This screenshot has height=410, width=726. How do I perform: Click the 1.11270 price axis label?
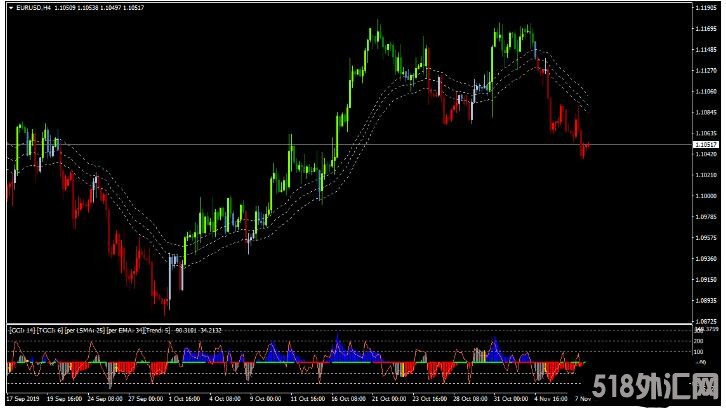[x=706, y=70]
